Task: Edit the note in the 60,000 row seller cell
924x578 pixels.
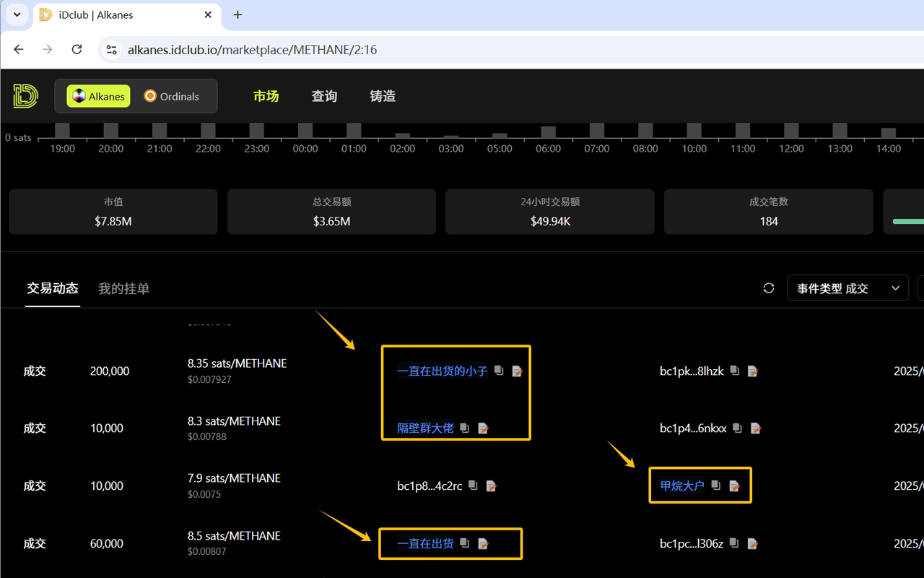Action: (x=483, y=543)
